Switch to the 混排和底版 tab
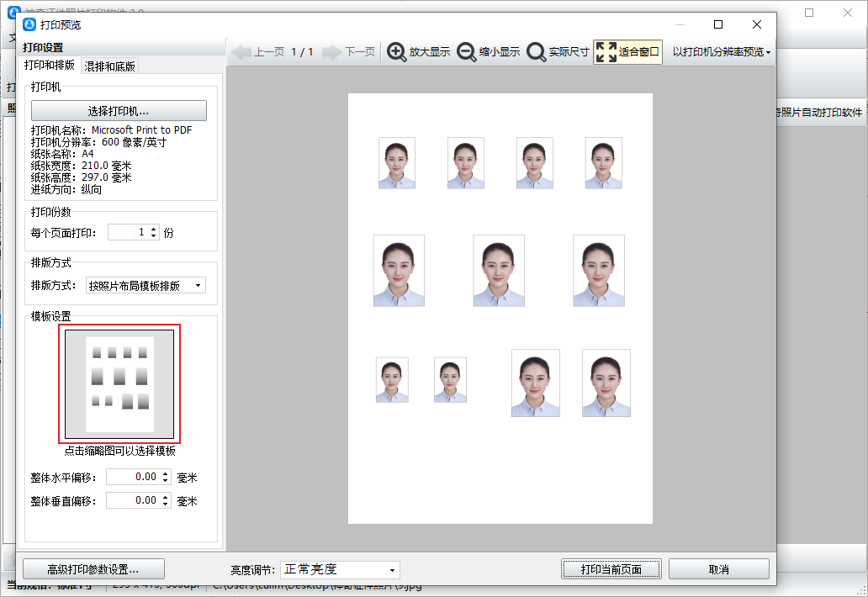 pos(110,66)
